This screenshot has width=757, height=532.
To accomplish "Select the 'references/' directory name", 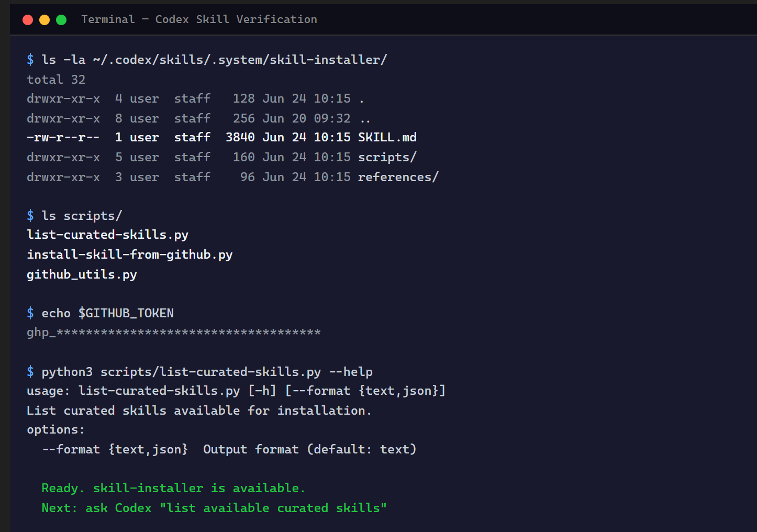I will pos(398,177).
